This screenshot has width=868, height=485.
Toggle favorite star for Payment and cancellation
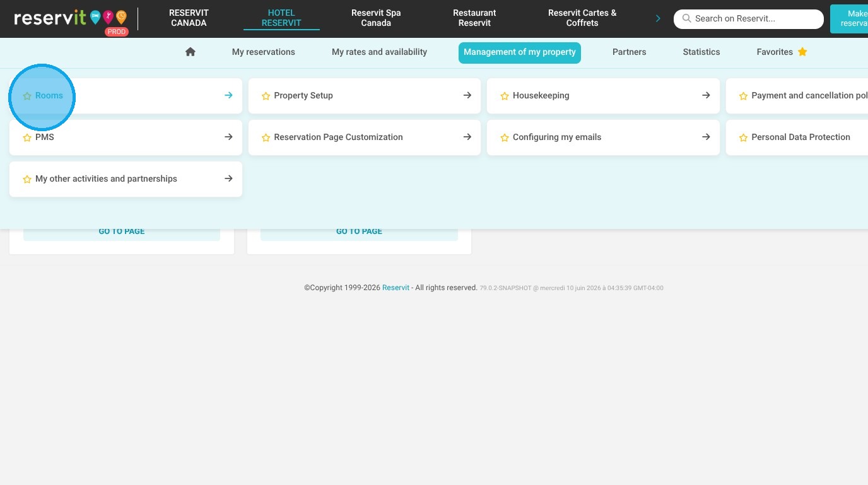tap(743, 96)
